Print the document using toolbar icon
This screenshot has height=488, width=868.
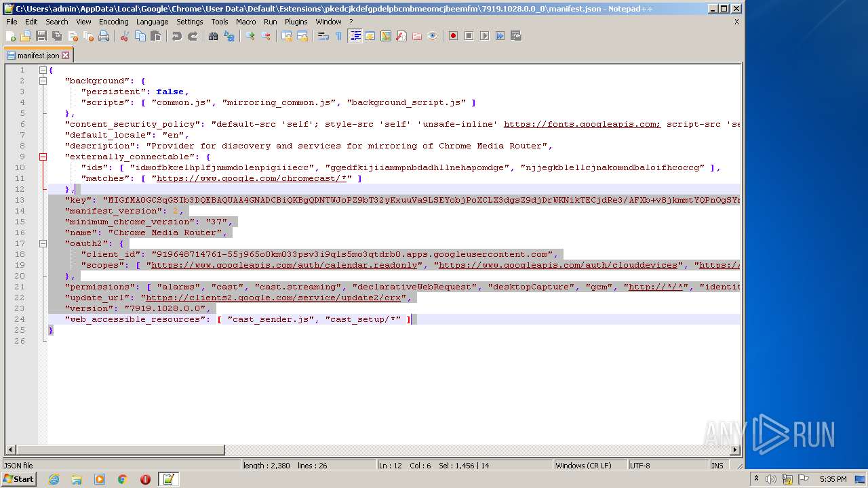pyautogui.click(x=104, y=36)
